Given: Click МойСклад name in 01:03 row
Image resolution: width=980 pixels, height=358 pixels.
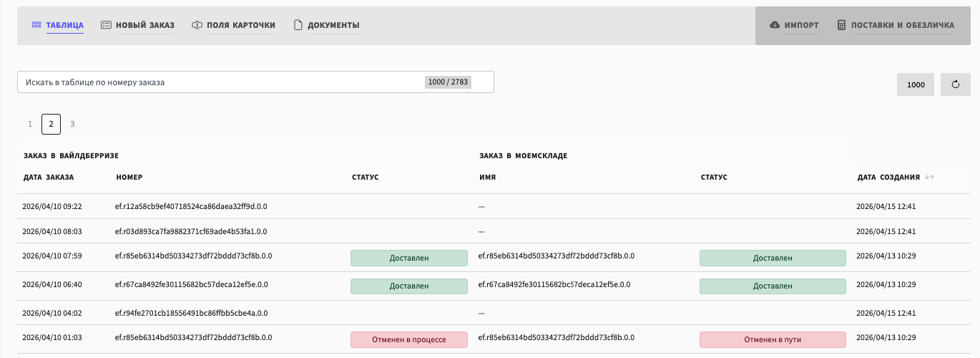Looking at the screenshot, I should click(x=557, y=337).
